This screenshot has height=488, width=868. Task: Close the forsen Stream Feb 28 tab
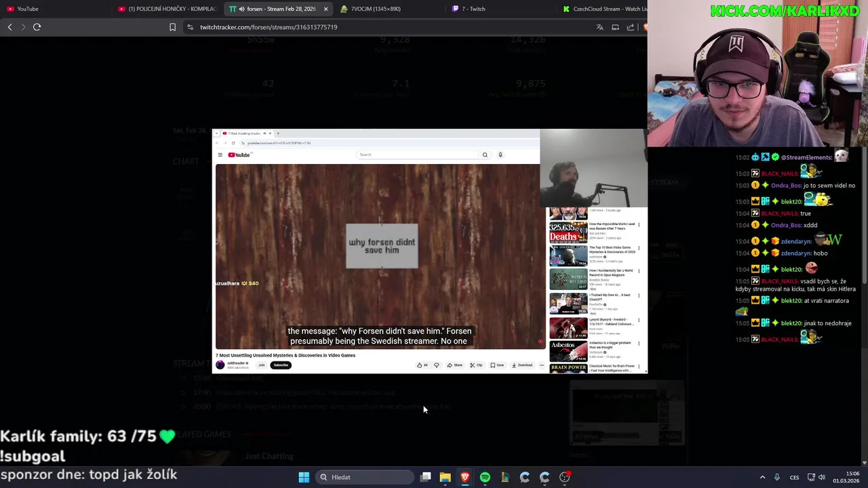coord(325,9)
